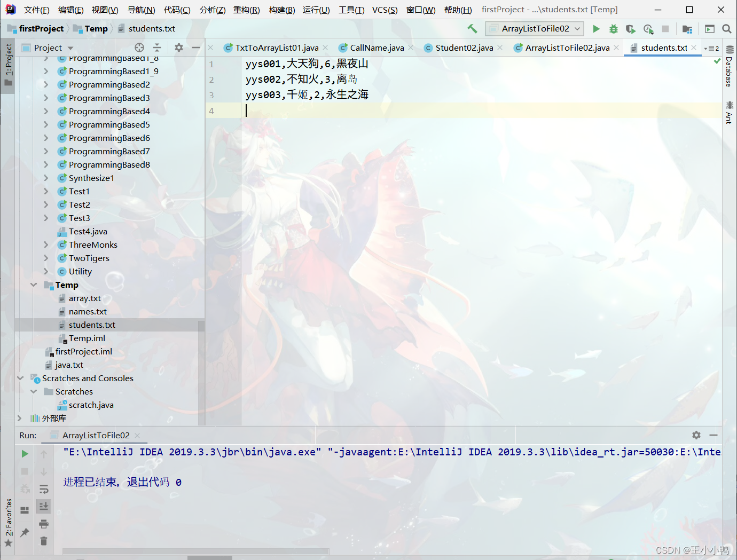
Task: Close the ArrayListToFile02 run tab
Action: tap(137, 435)
